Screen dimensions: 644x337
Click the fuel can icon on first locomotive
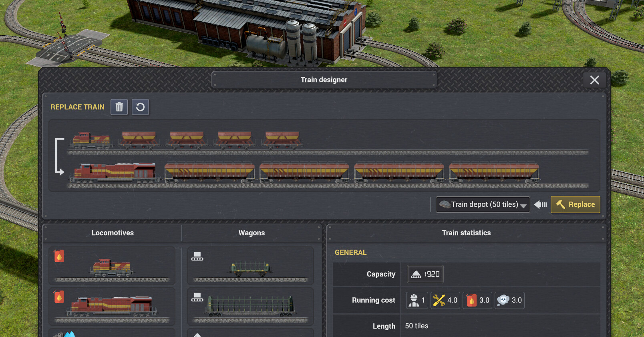tap(59, 256)
